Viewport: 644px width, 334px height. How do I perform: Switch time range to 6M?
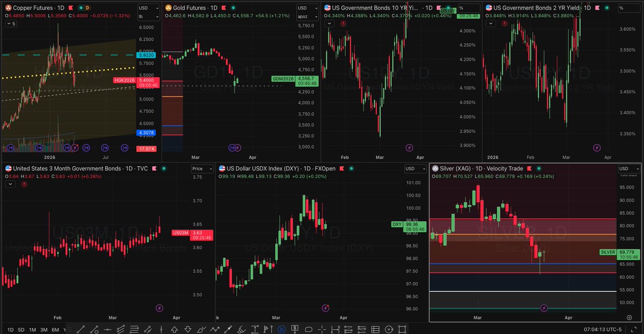[55, 329]
